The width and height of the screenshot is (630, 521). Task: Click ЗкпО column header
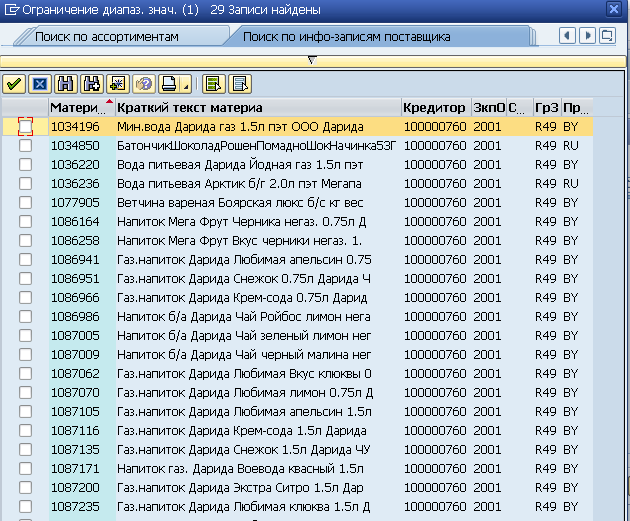(489, 107)
